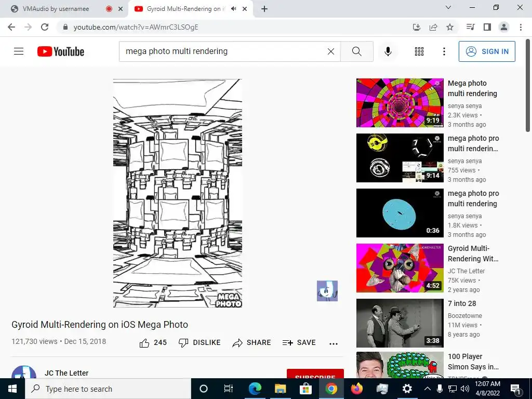Open Chrome tab search dropdown arrow
The image size is (532, 399).
click(448, 7)
